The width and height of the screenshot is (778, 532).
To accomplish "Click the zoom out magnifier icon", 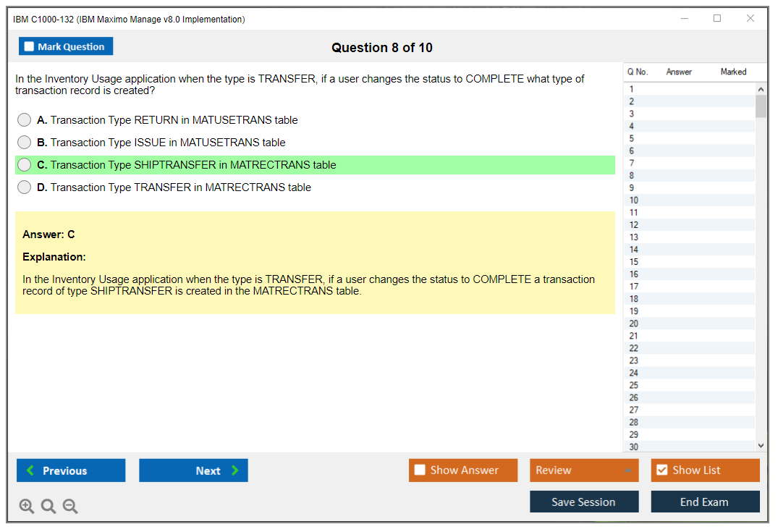I will pos(70,507).
